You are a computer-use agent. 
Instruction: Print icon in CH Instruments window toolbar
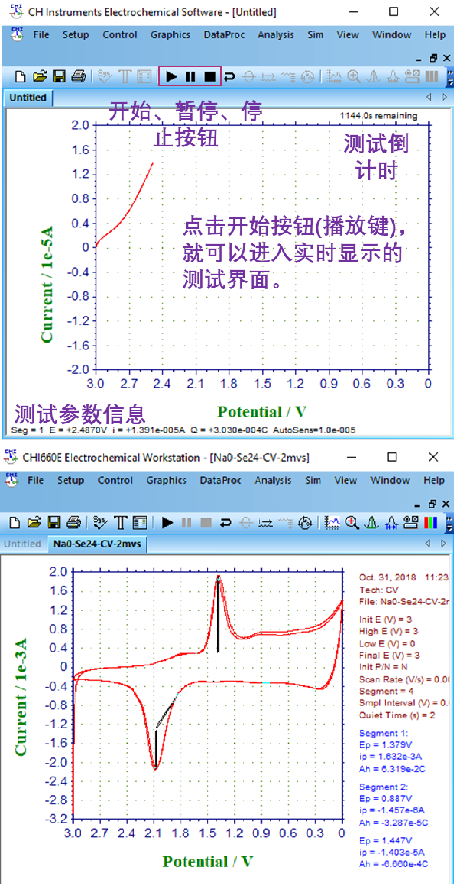(x=78, y=76)
